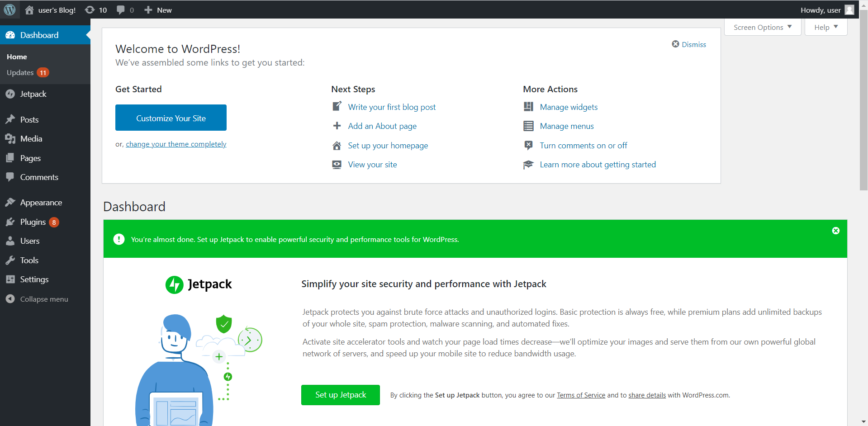Open Add an About page link

(382, 126)
